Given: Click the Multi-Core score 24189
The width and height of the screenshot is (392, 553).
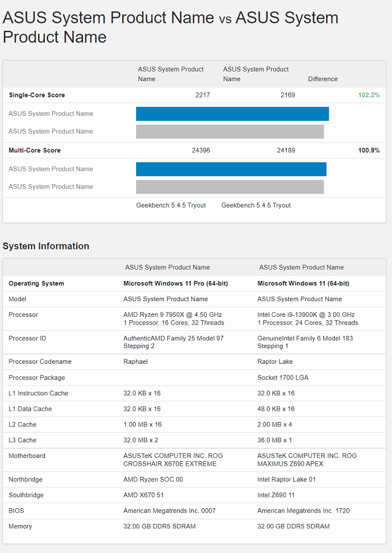Looking at the screenshot, I should pyautogui.click(x=286, y=151).
